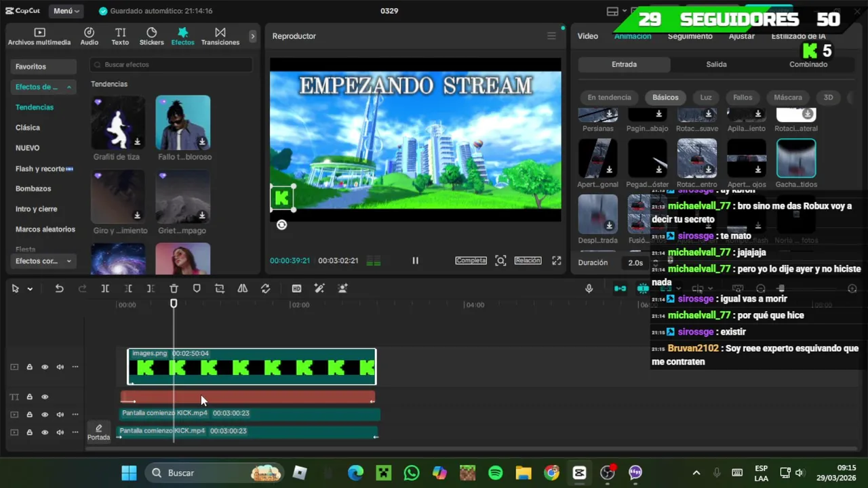Open the Archivos multimedia panel
Image resolution: width=868 pixels, height=488 pixels.
tap(39, 37)
